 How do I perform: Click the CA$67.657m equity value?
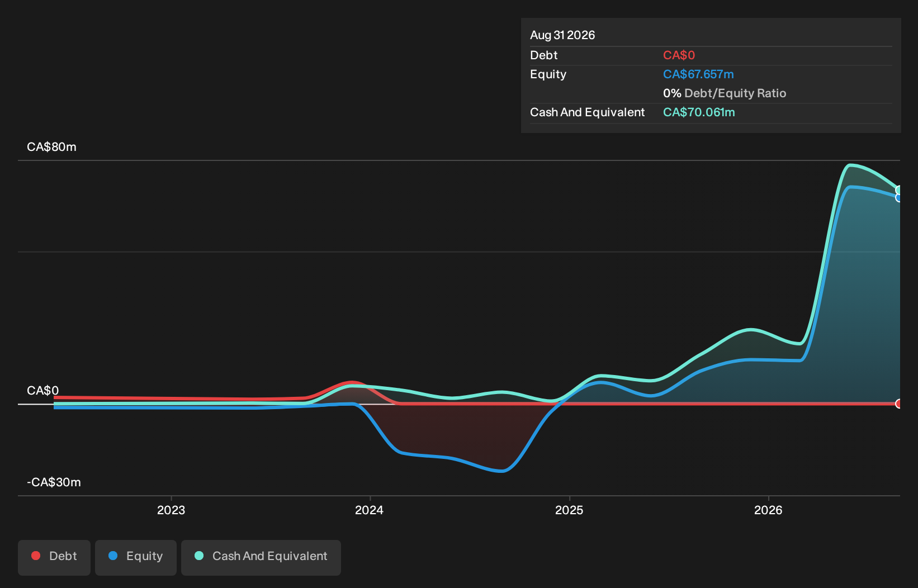pyautogui.click(x=698, y=74)
